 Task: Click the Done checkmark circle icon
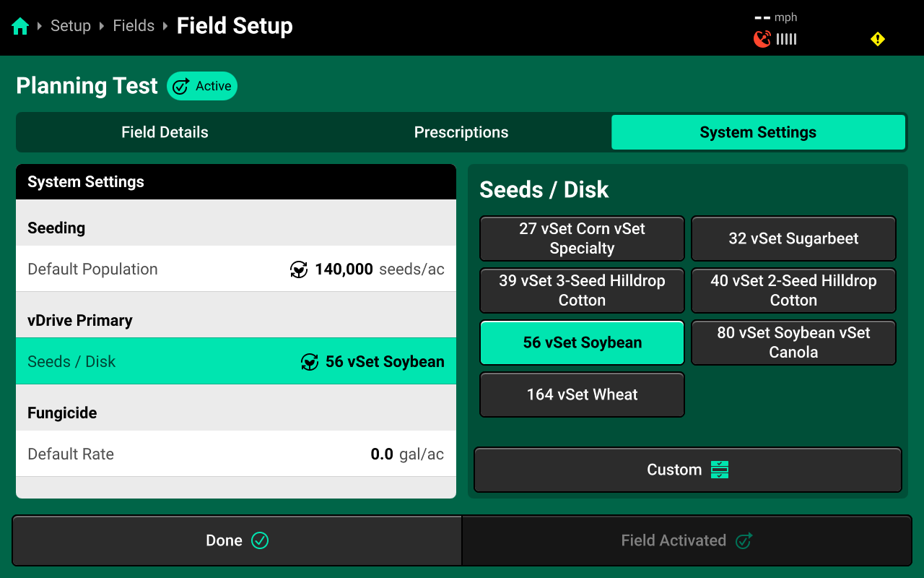pyautogui.click(x=260, y=540)
